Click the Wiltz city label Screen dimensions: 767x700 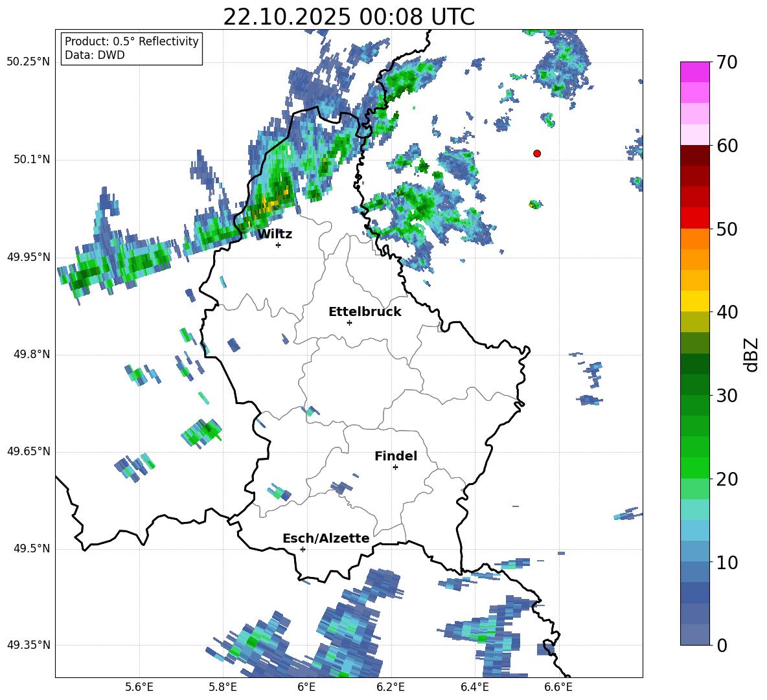coord(275,234)
